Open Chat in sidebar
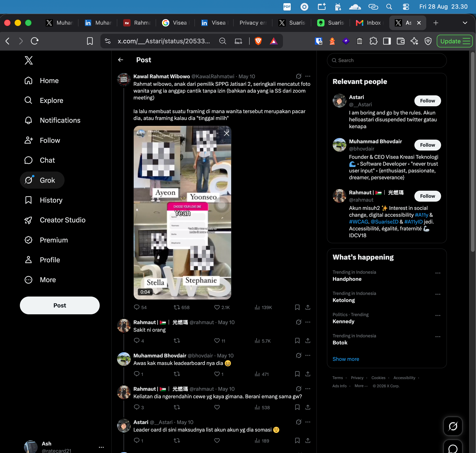Screen dimensions: 476x453 40,160
